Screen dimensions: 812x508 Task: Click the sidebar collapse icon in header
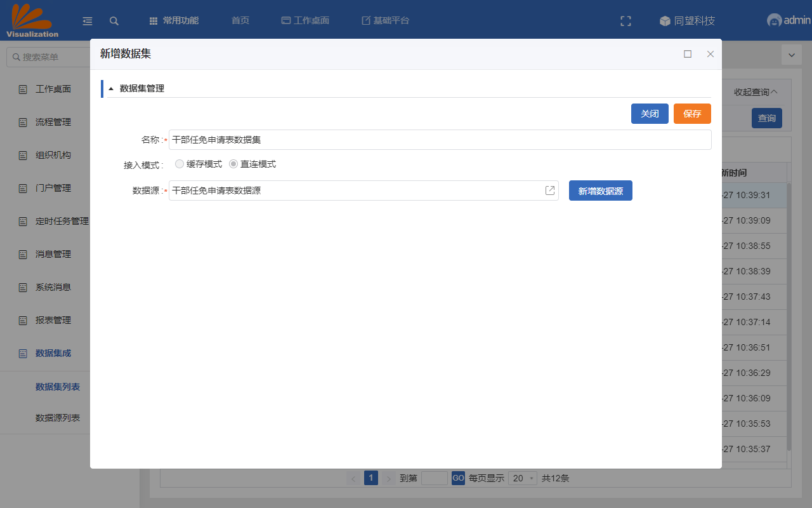88,21
